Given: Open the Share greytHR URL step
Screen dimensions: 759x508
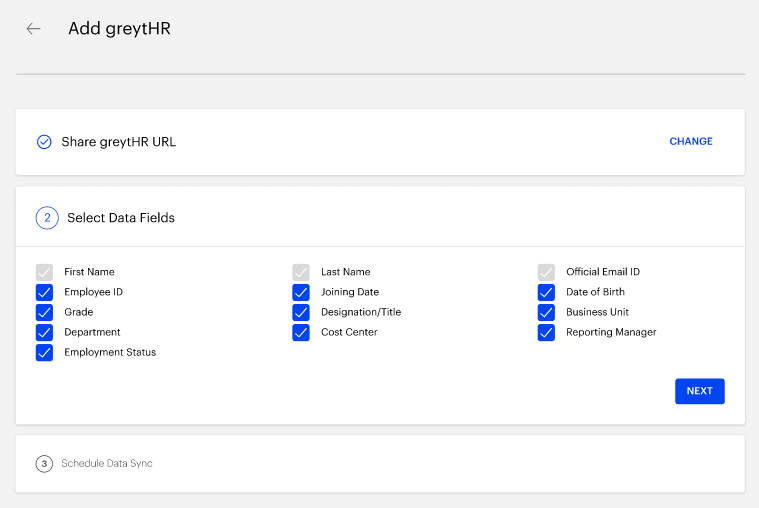Looking at the screenshot, I should (380, 142).
